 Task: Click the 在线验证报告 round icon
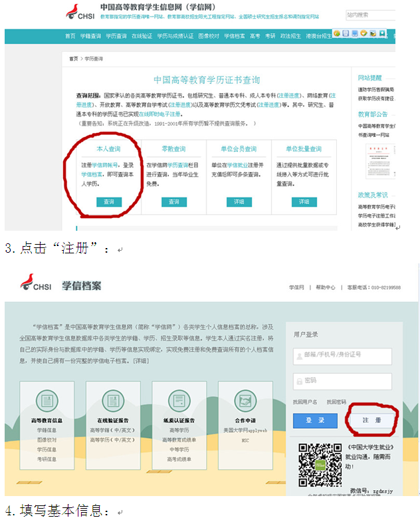113,400
